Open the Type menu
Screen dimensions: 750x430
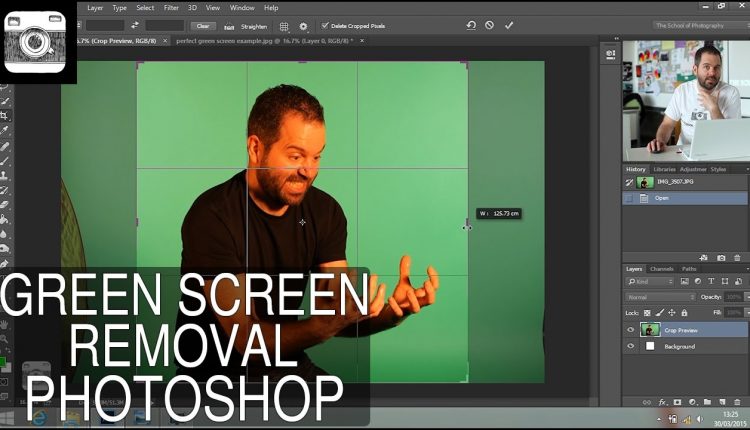pos(119,8)
